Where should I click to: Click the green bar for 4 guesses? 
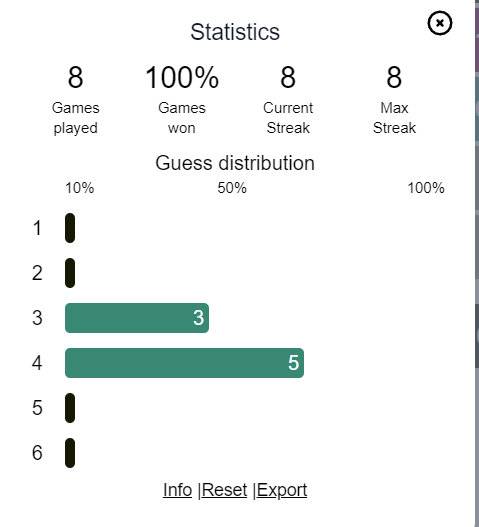(184, 363)
